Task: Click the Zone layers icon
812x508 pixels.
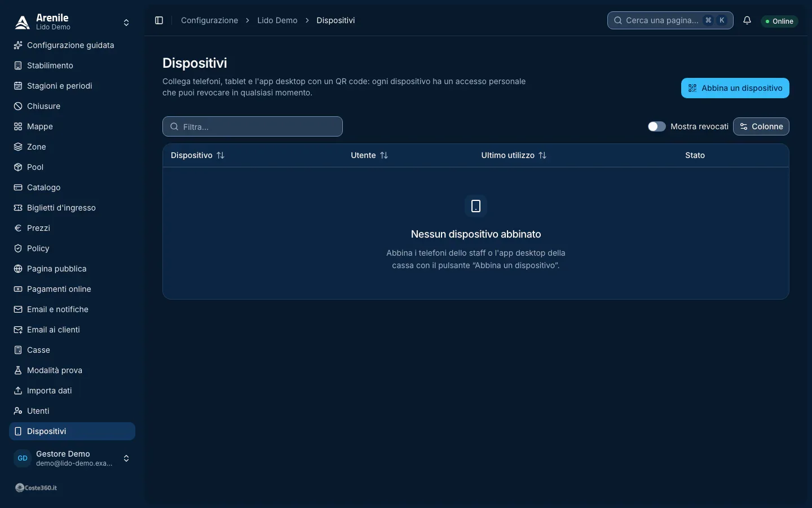Action: tap(18, 147)
